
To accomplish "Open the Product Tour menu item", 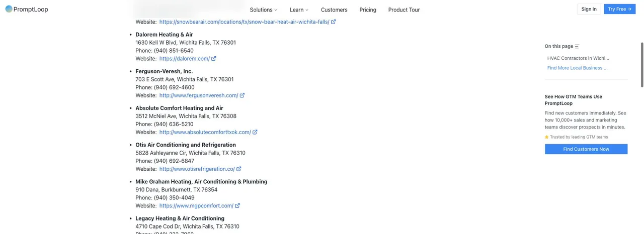I will [404, 10].
